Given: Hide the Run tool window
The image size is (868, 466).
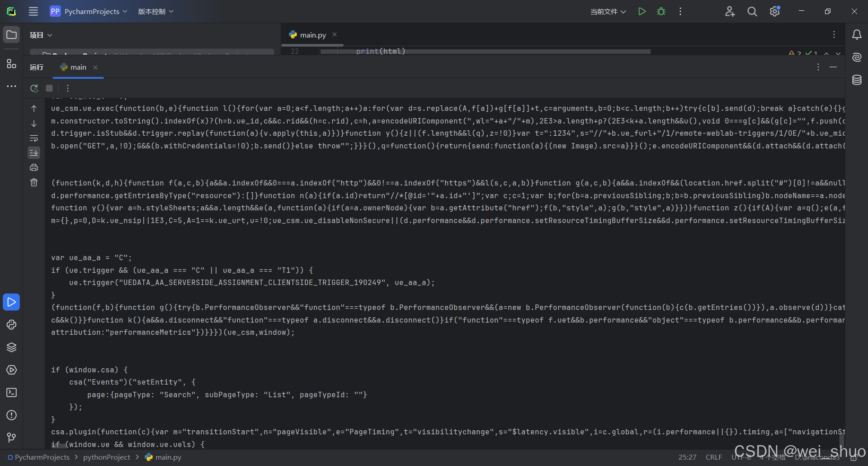Looking at the screenshot, I should [833, 67].
